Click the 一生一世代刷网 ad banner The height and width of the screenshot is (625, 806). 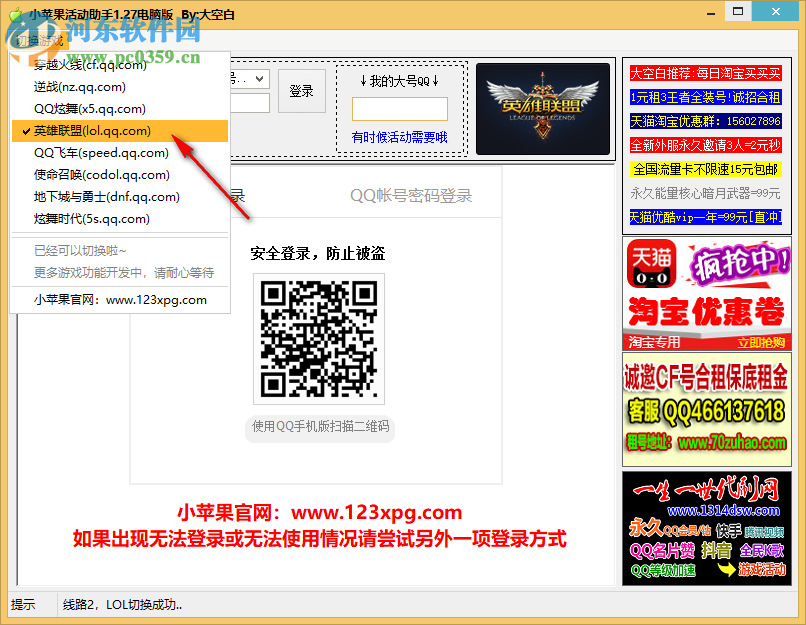coord(707,528)
